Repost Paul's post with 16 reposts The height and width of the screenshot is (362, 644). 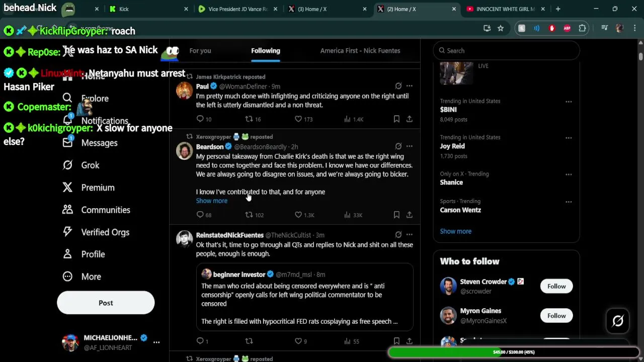pyautogui.click(x=249, y=119)
